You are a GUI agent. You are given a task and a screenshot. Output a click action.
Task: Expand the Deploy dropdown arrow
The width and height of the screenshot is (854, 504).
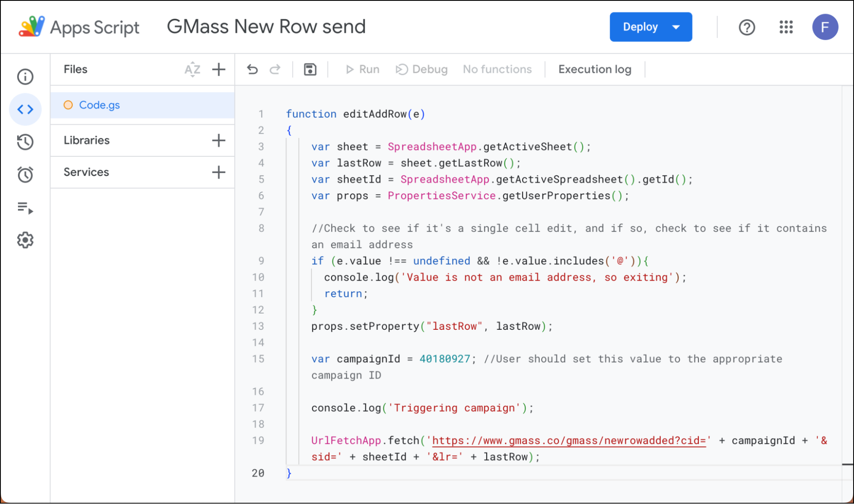[676, 27]
